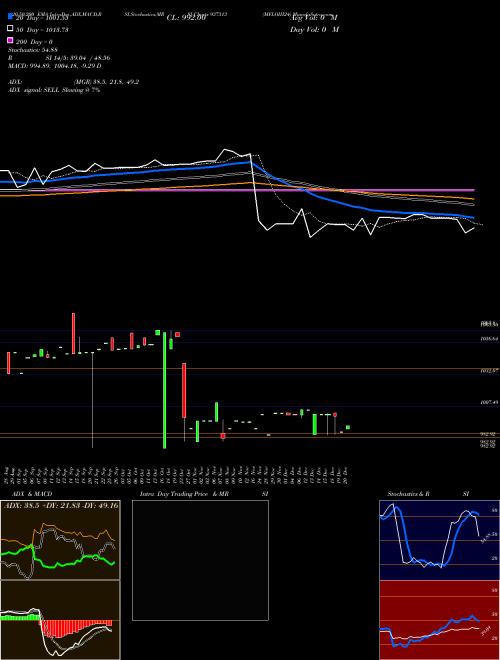Click the ADX '(MGR) 38.5, 21.8, 49.2' values
Screen dimensions: 500x660
(x=106, y=82)
